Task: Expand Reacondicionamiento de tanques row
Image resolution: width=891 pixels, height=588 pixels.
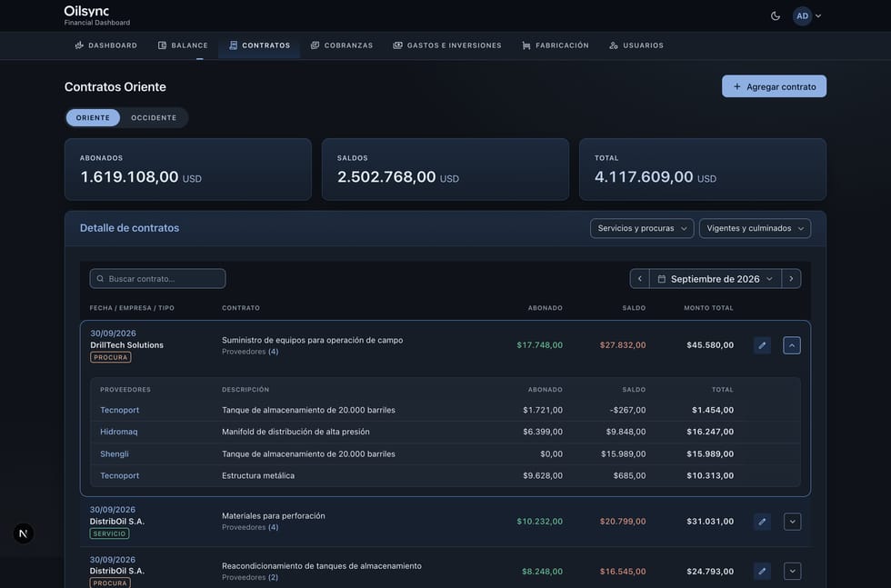Action: click(x=792, y=571)
